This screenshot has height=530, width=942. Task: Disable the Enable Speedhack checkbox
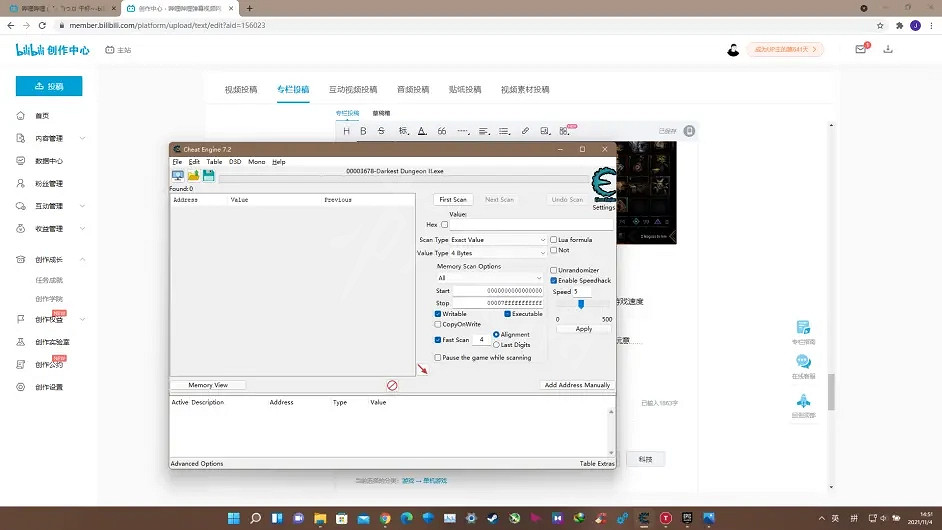coord(554,281)
